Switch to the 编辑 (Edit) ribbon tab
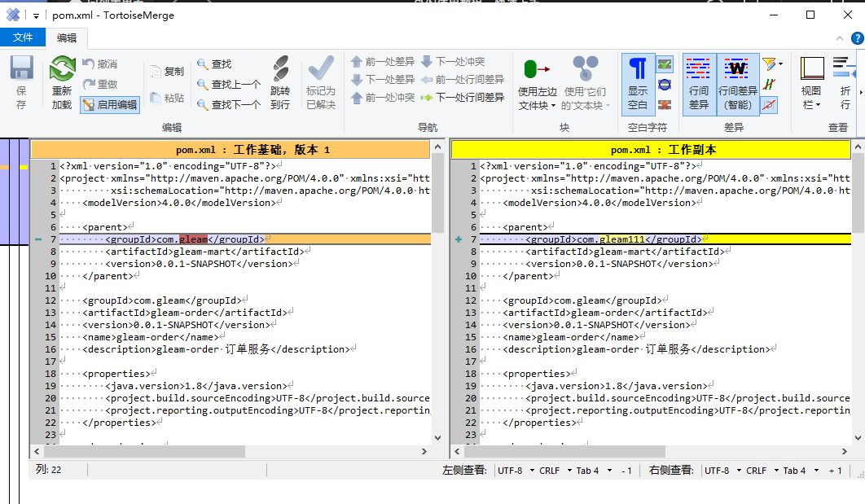This screenshot has height=504, width=865. pyautogui.click(x=67, y=37)
